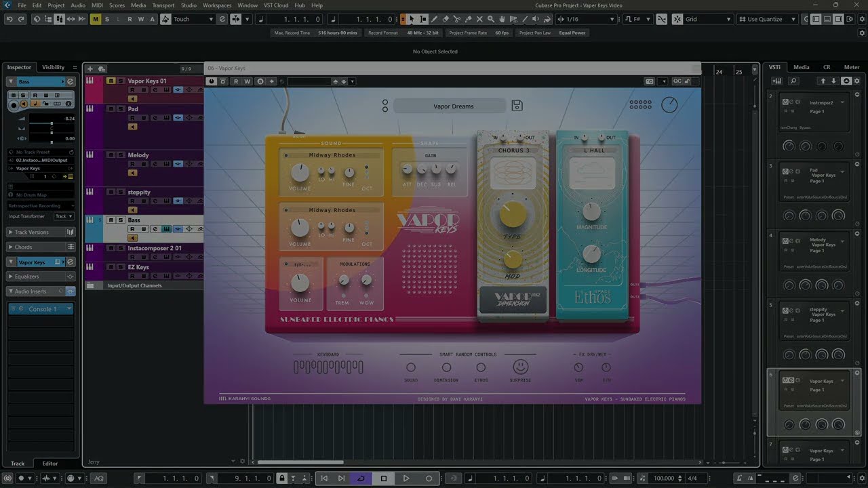Screen dimensions: 868x488
Task: Open the Workspaces menu
Action: pyautogui.click(x=217, y=5)
